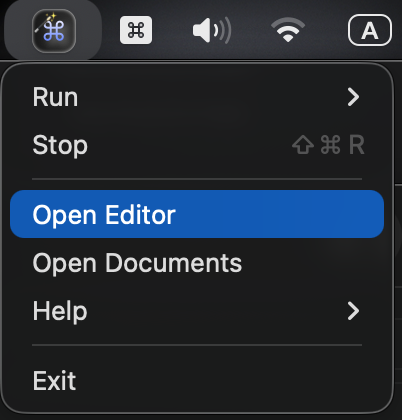Open the volume speaker status icon

point(212,31)
